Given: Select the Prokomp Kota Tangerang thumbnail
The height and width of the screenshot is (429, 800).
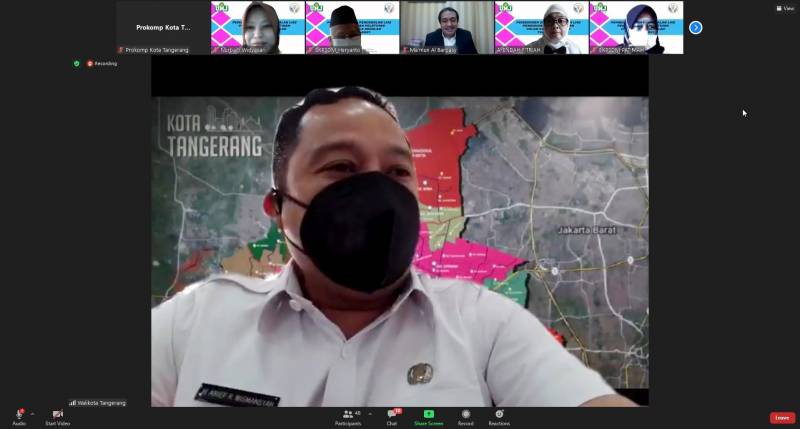Looking at the screenshot, I should click(163, 28).
